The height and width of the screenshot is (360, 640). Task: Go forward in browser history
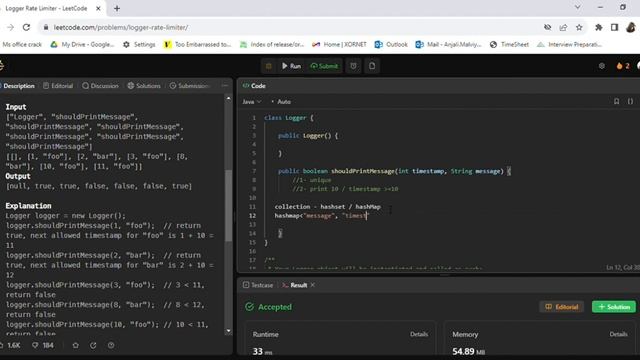(x=11, y=27)
